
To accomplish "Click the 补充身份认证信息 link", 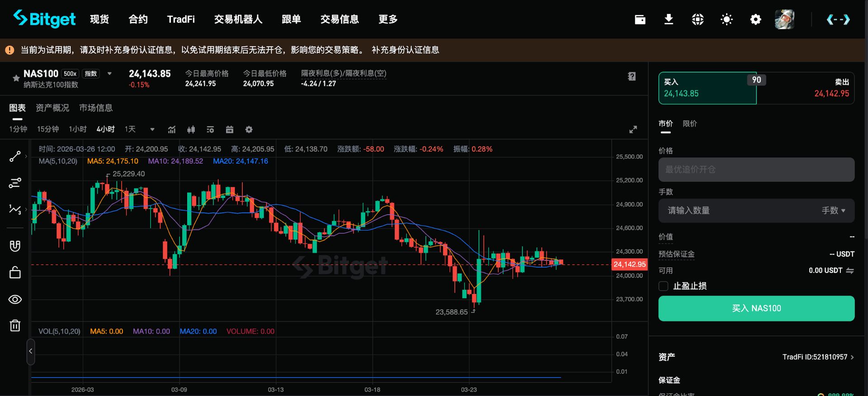I will pyautogui.click(x=405, y=50).
